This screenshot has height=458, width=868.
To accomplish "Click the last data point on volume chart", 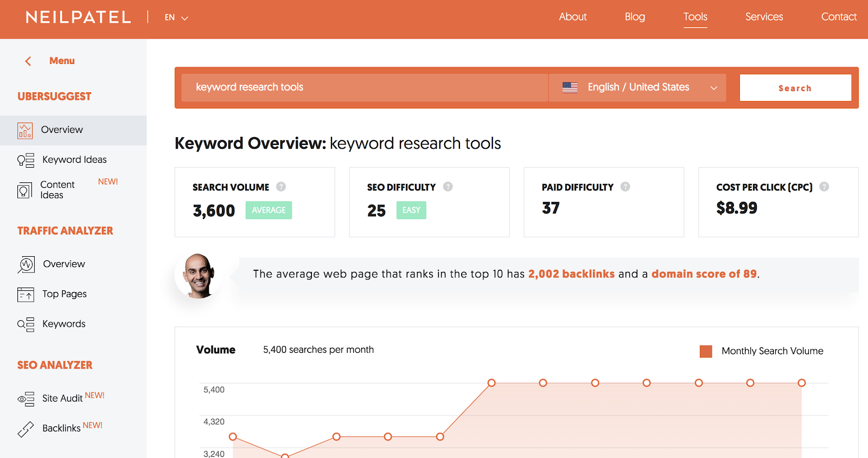I will (x=802, y=383).
